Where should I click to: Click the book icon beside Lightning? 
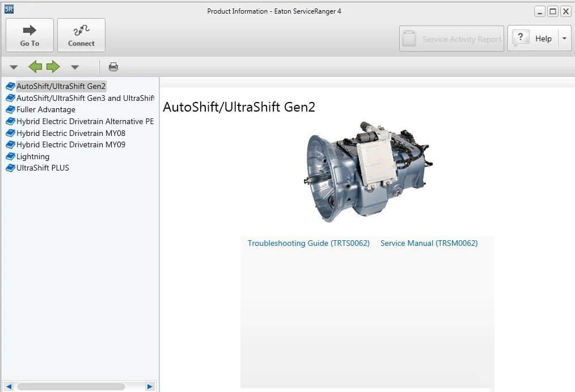[x=10, y=156]
